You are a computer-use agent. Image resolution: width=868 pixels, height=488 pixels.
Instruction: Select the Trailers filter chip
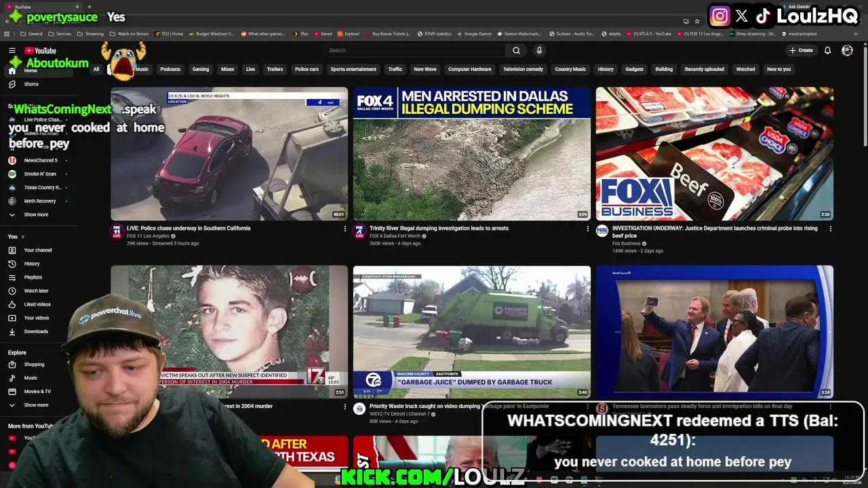[x=275, y=69]
